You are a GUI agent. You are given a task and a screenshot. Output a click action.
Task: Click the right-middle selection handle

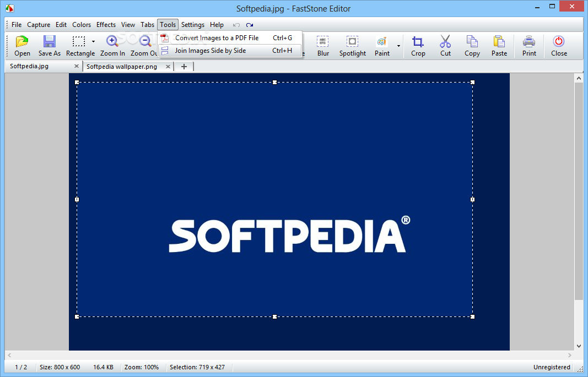point(472,200)
